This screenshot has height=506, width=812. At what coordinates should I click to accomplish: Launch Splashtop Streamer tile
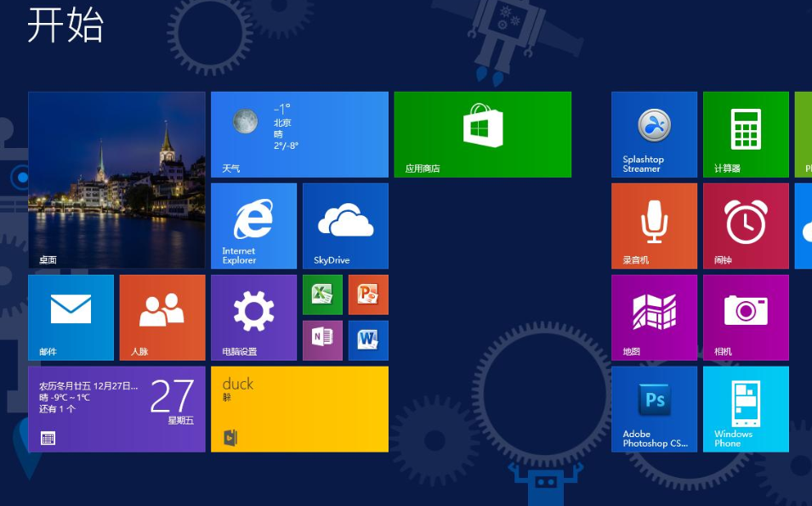(x=654, y=134)
